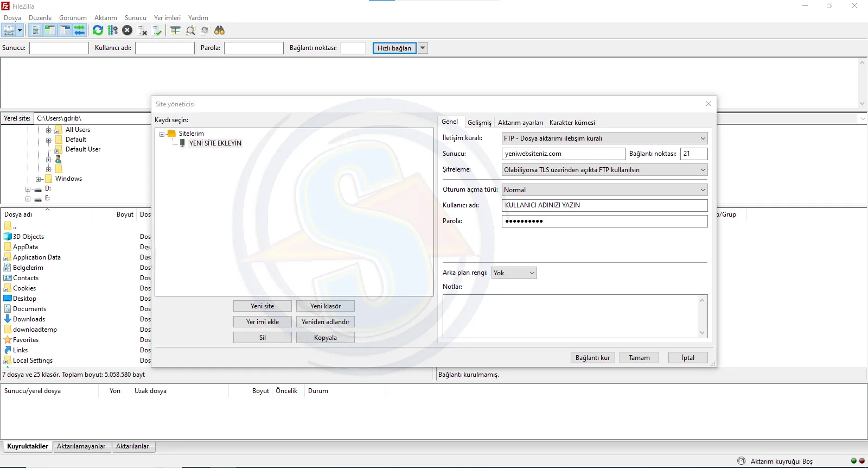The image size is (868, 468).
Task: Click the Yer imi ekle button
Action: pos(263,322)
